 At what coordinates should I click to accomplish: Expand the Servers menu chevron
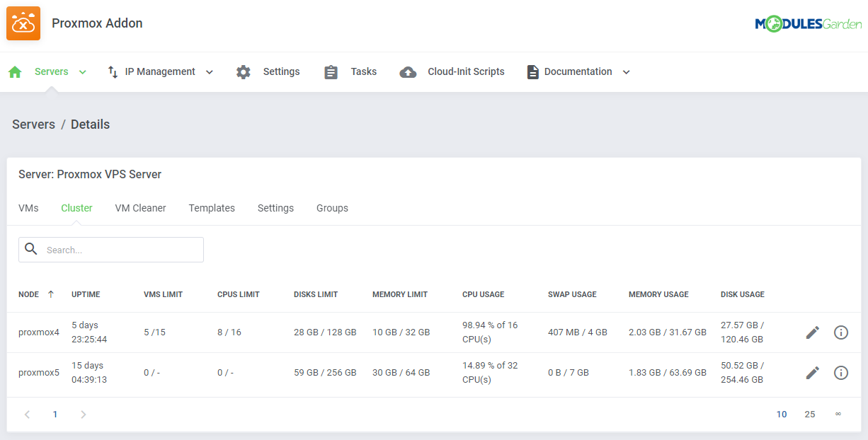coord(82,71)
